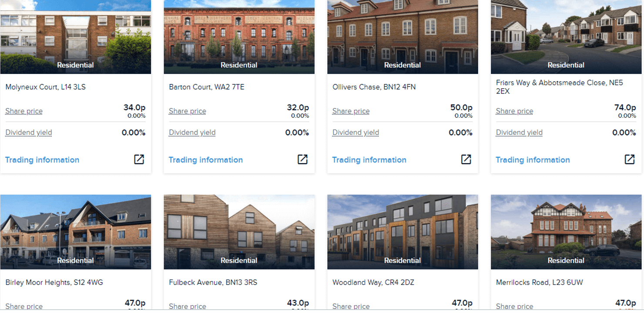This screenshot has width=644, height=313.
Task: Click the Birley Moor Heights property photo
Action: pos(76,232)
